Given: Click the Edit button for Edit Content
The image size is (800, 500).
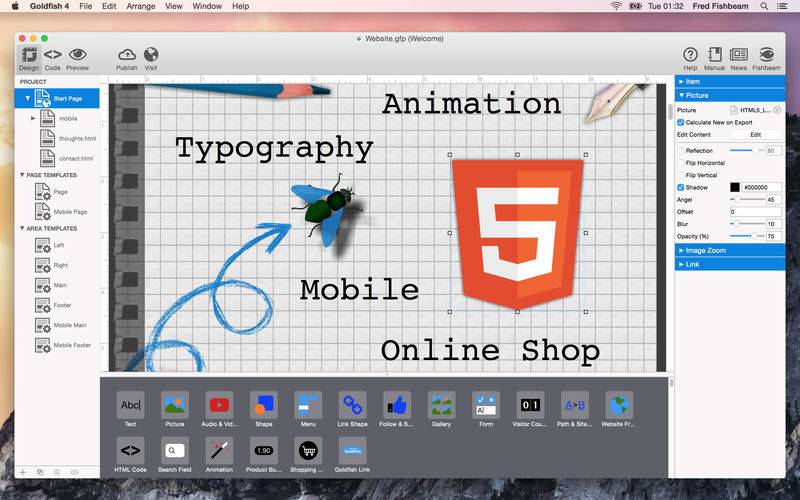Looking at the screenshot, I should coord(755,134).
